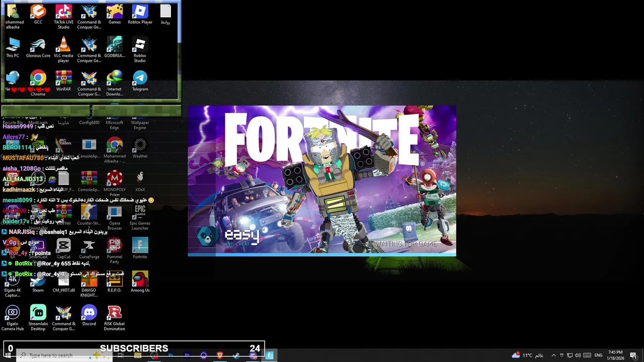
Task: Switch to Brave browser on taskbar
Action: [x=220, y=355]
